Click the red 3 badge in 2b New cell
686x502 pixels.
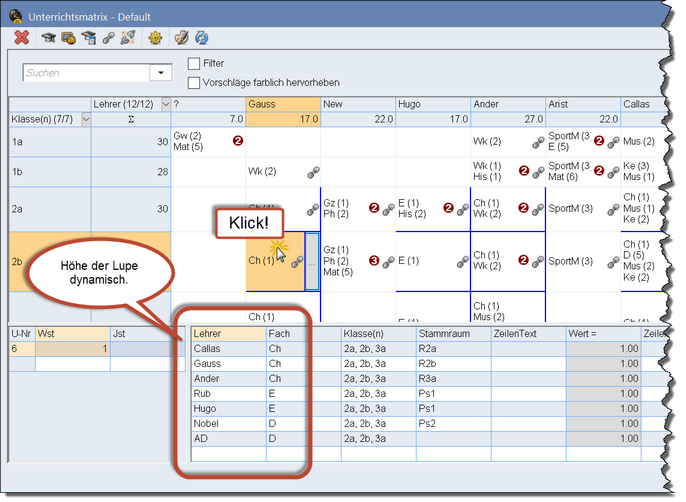pyautogui.click(x=374, y=260)
